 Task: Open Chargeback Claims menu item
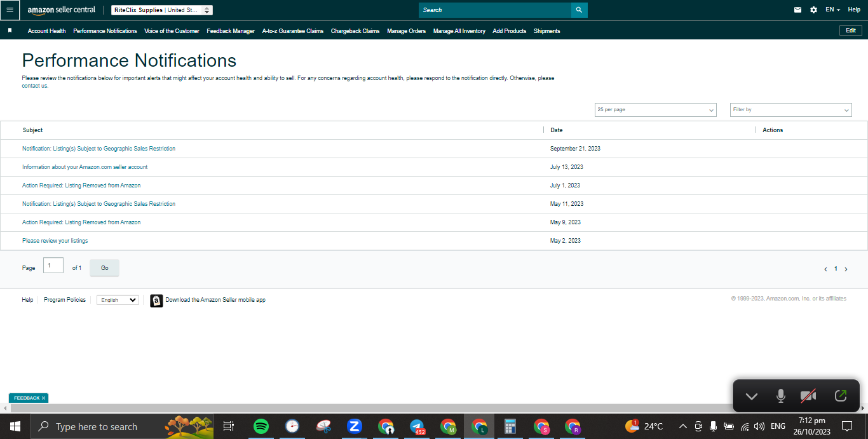355,31
